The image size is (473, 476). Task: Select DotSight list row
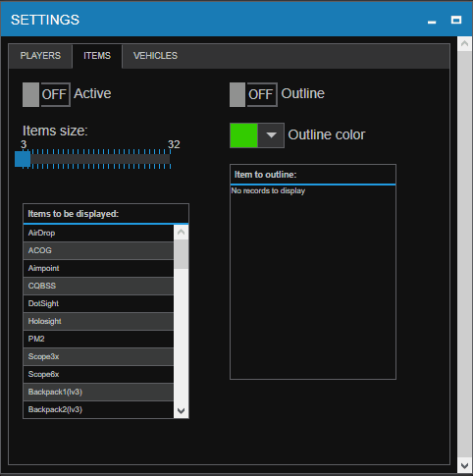pyautogui.click(x=98, y=303)
